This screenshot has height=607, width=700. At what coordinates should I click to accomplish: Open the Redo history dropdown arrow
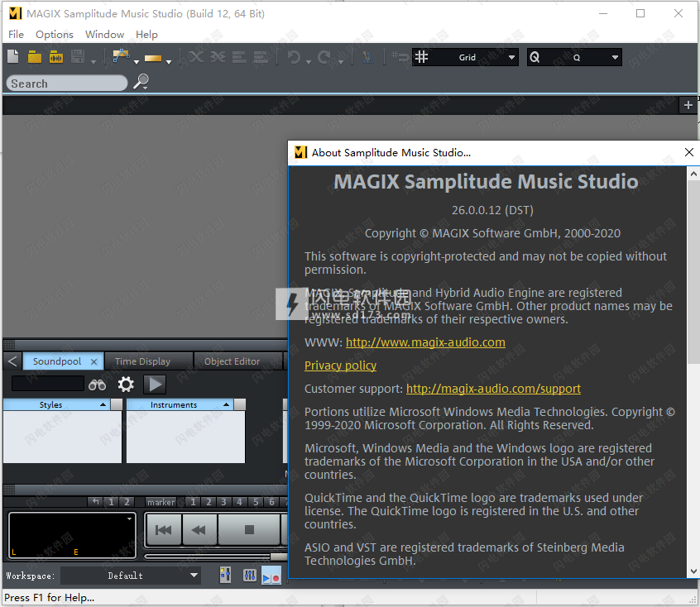point(341,61)
